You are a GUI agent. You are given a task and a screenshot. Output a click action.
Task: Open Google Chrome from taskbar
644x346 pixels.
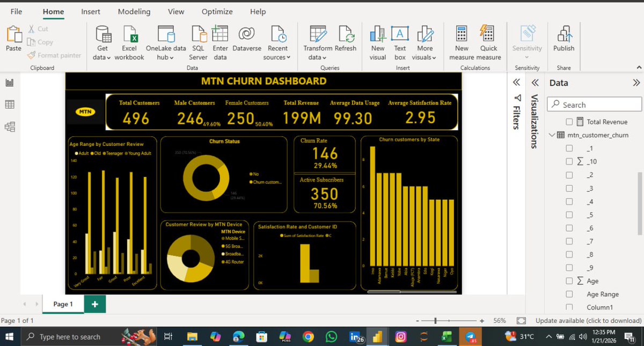[x=308, y=337]
